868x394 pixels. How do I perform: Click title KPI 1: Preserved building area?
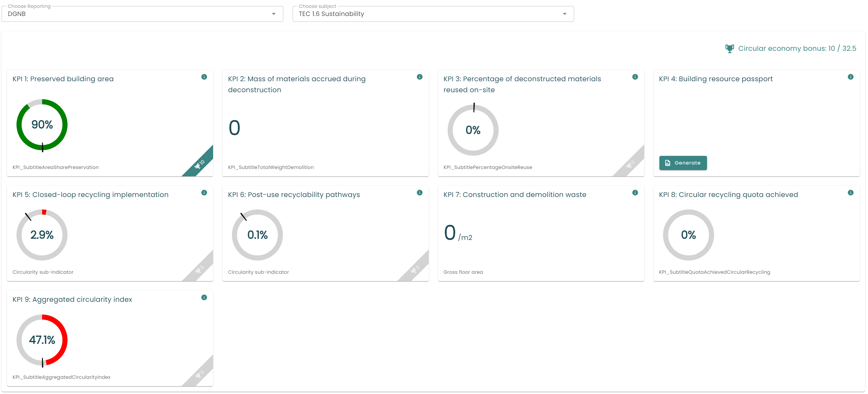coord(63,79)
